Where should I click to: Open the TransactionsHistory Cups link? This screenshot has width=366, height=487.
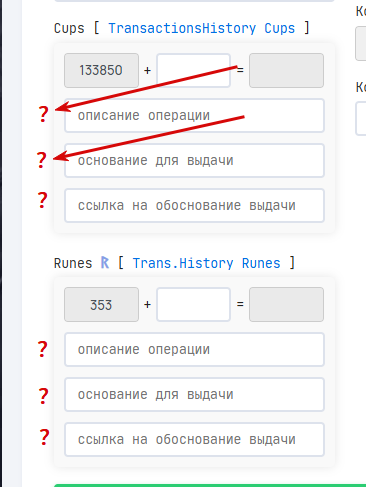pyautogui.click(x=202, y=28)
